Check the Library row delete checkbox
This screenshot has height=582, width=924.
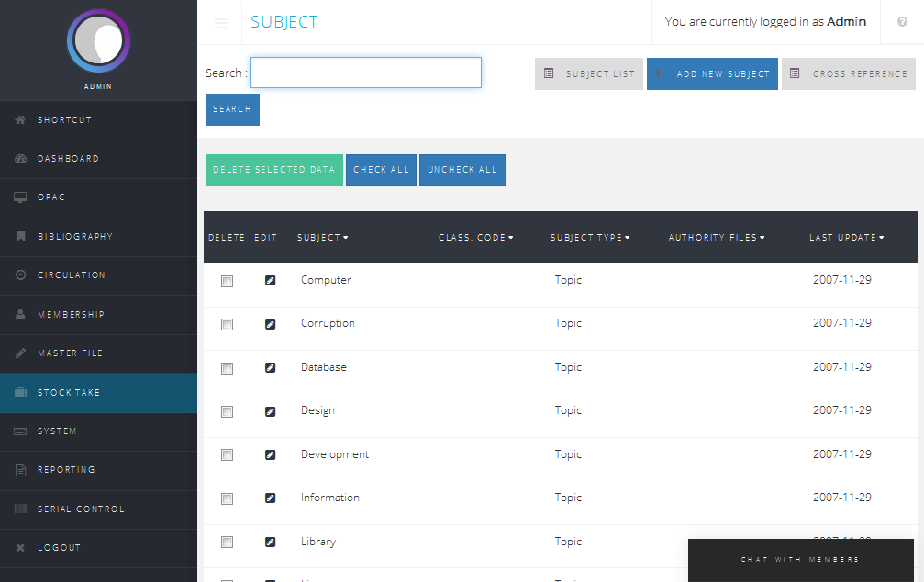point(227,543)
